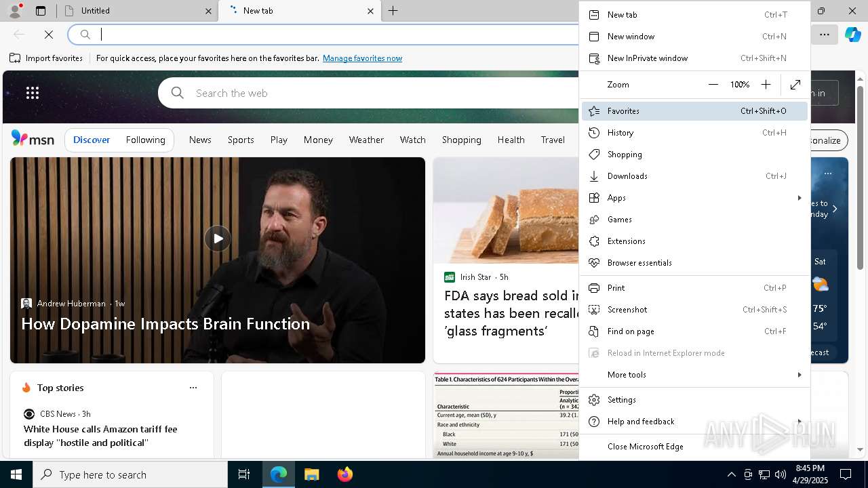Open Task View on the taskbar
This screenshot has height=488, width=868.
[x=244, y=474]
